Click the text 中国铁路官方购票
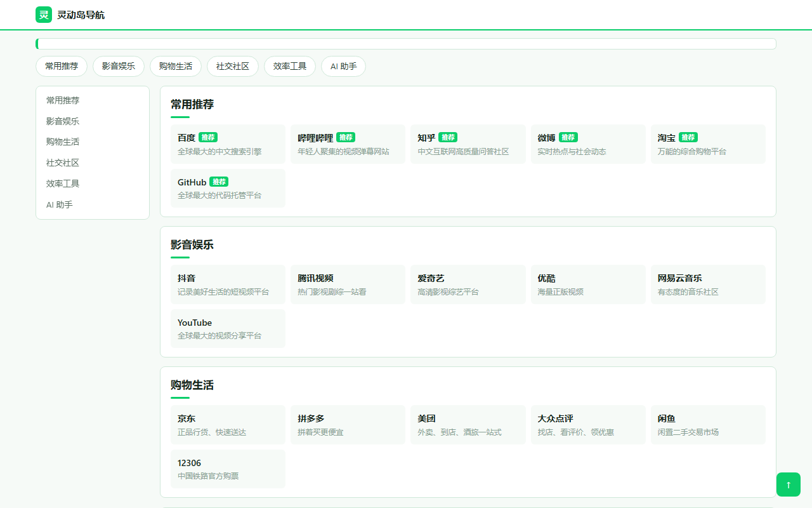The image size is (812, 508). pos(208,476)
